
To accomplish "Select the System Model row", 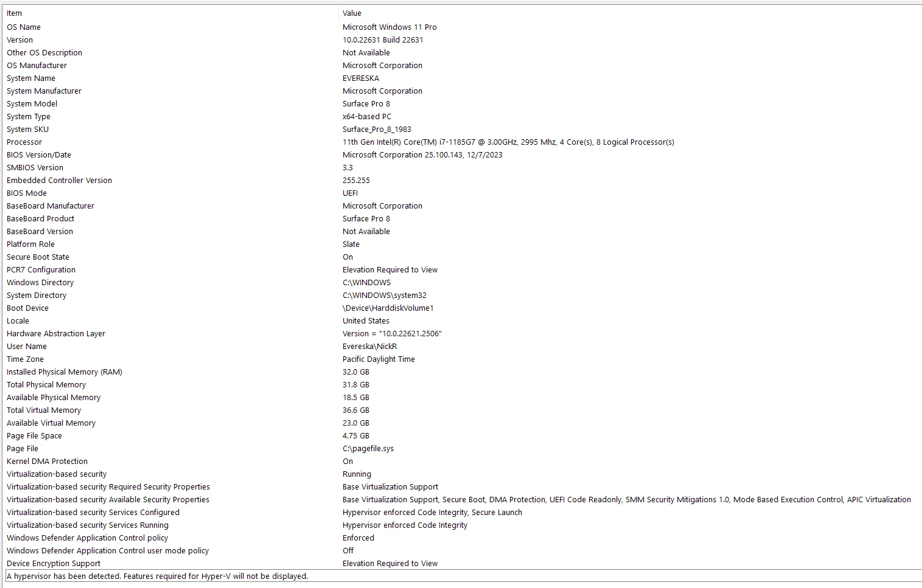I will [461, 103].
